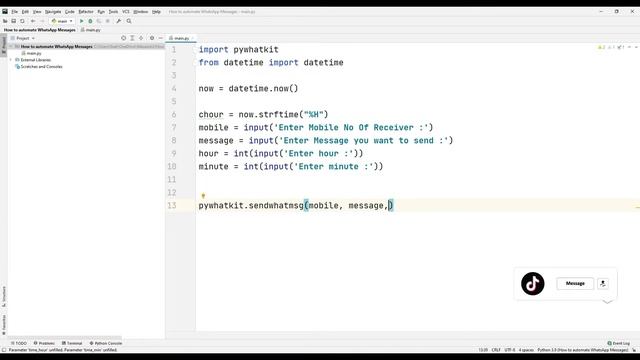Click the TikTok logo in overlay
The image size is (640, 360).
click(532, 283)
